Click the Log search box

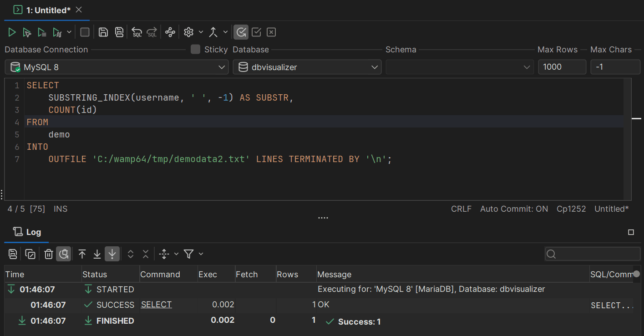point(592,254)
